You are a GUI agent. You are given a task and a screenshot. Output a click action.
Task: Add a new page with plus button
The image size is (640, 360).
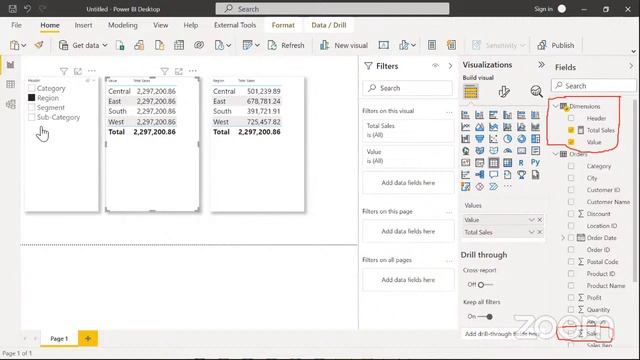(x=88, y=338)
